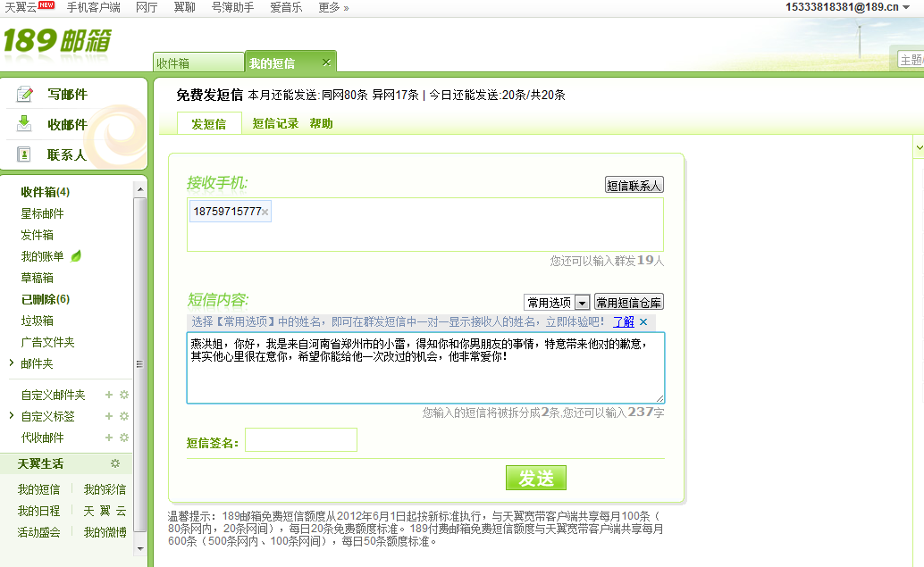This screenshot has height=567, width=924.
Task: Open 网厅 in top navigation
Action: coord(147,8)
